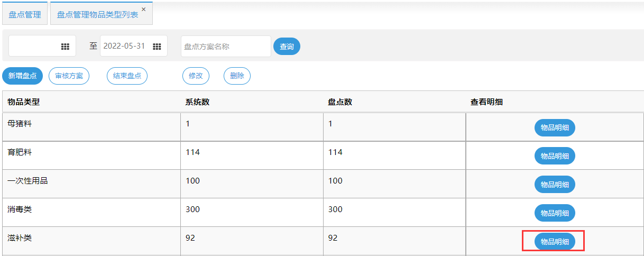This screenshot has height=256, width=644.
Task: Switch to the 盘点管理 tab
Action: 25,15
